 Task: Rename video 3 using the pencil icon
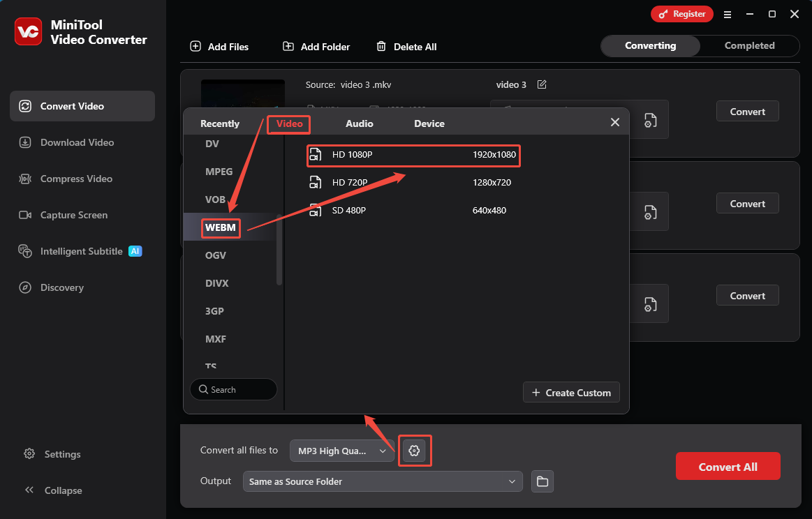tap(542, 84)
